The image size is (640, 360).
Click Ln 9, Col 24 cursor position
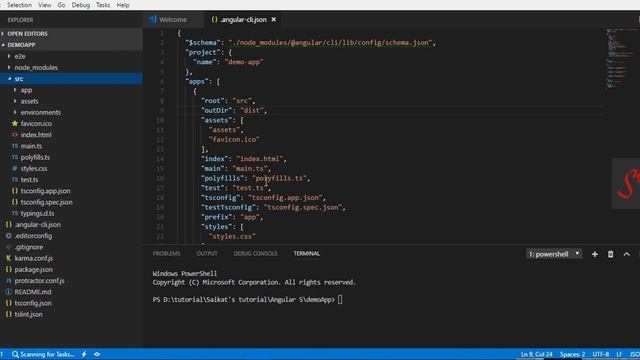[x=536, y=354]
